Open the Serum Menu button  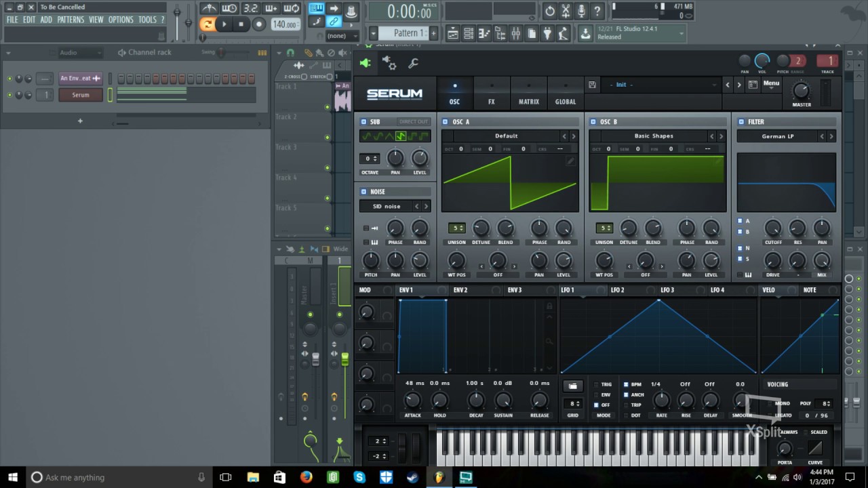pyautogui.click(x=771, y=84)
